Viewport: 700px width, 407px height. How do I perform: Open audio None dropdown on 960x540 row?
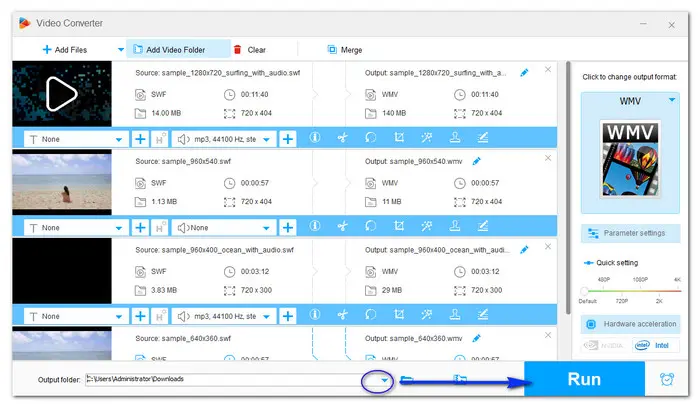[224, 228]
